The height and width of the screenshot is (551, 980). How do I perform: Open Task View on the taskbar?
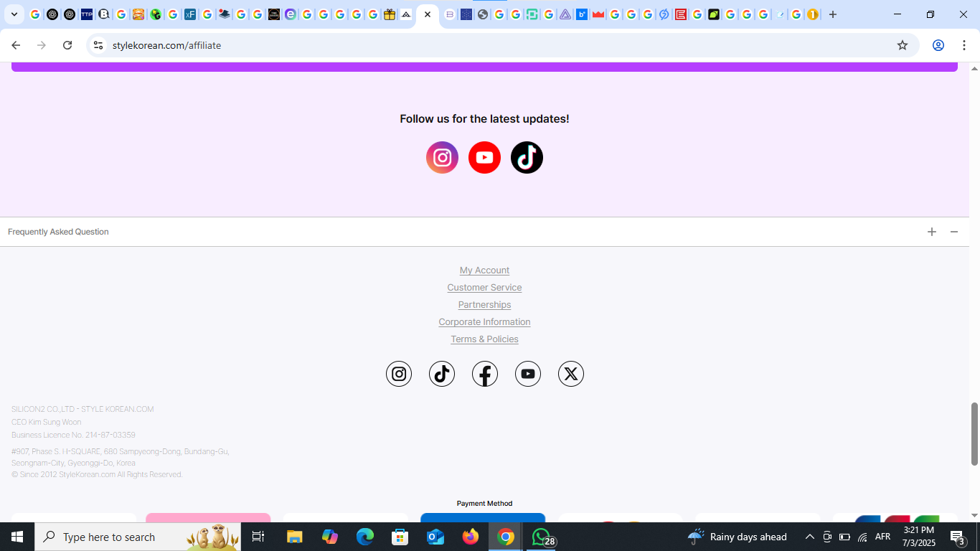[258, 537]
